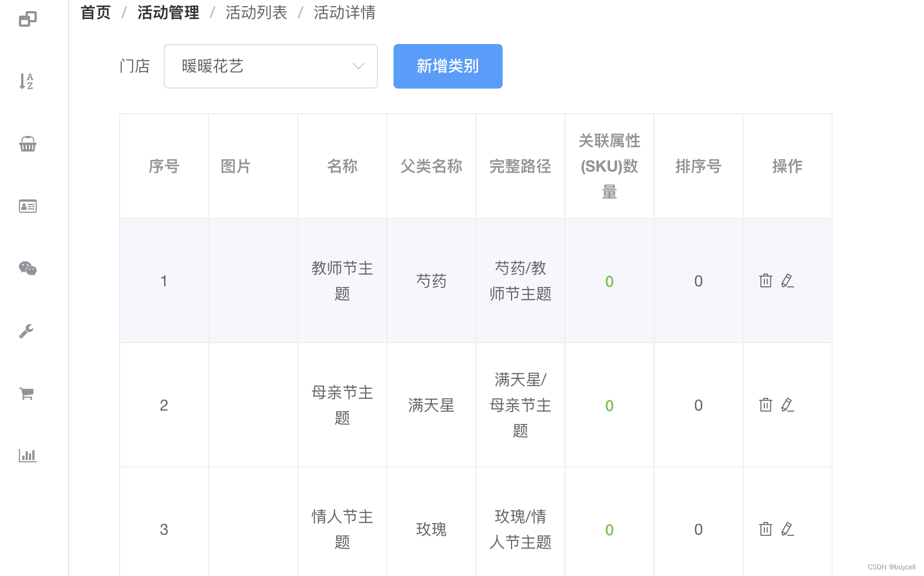Open the ID card sidebar icon
This screenshot has width=924, height=576.
(x=28, y=206)
